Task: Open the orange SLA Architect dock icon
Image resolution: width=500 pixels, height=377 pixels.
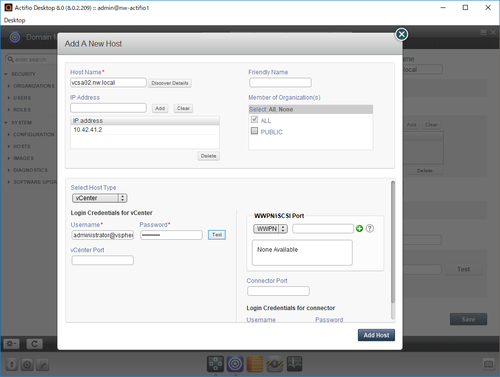Action: [x=255, y=364]
